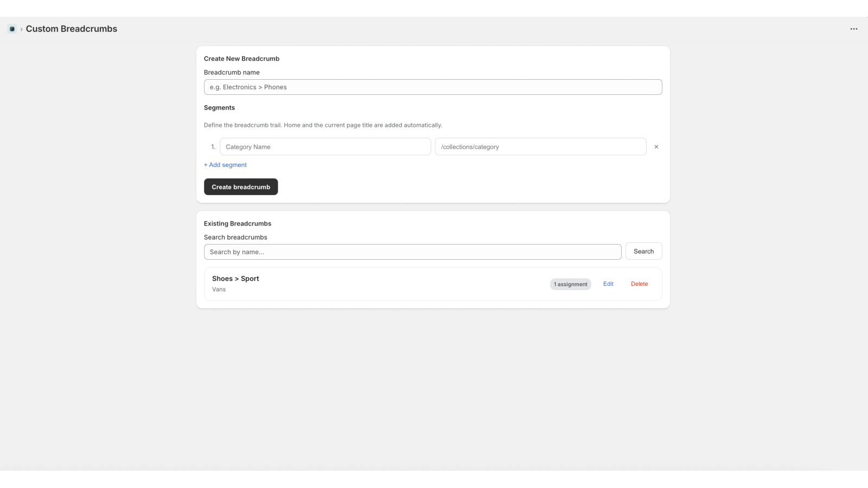Click the 1 assignment badge

click(570, 284)
